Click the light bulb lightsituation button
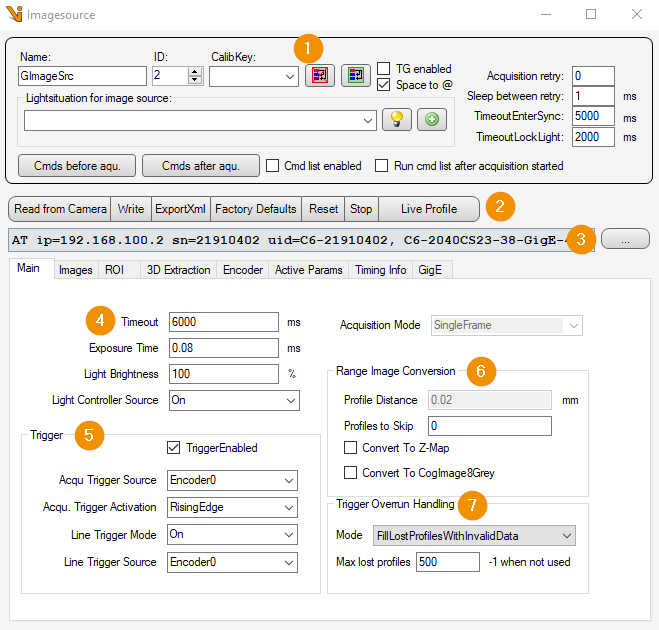The image size is (659, 630). (x=397, y=120)
